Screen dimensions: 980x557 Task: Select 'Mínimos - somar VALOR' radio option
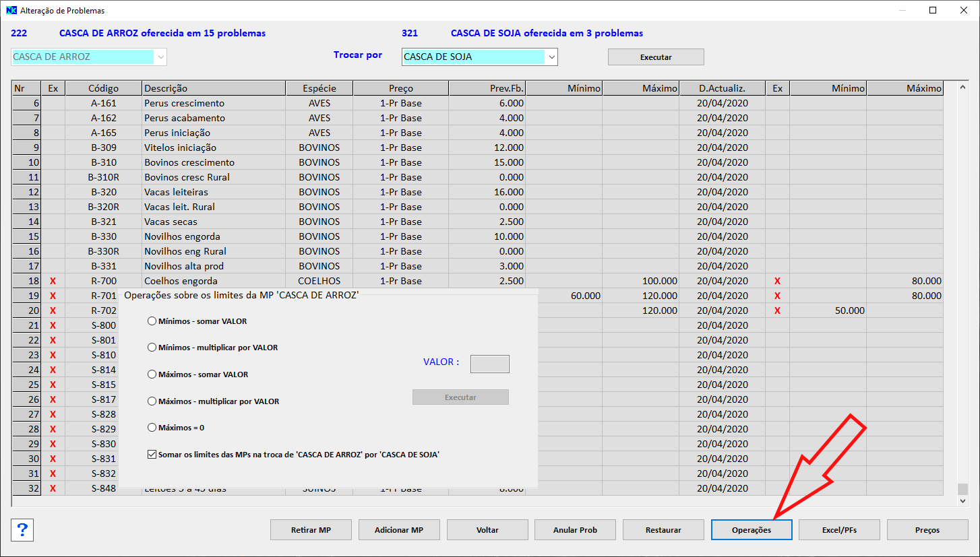[x=152, y=321]
